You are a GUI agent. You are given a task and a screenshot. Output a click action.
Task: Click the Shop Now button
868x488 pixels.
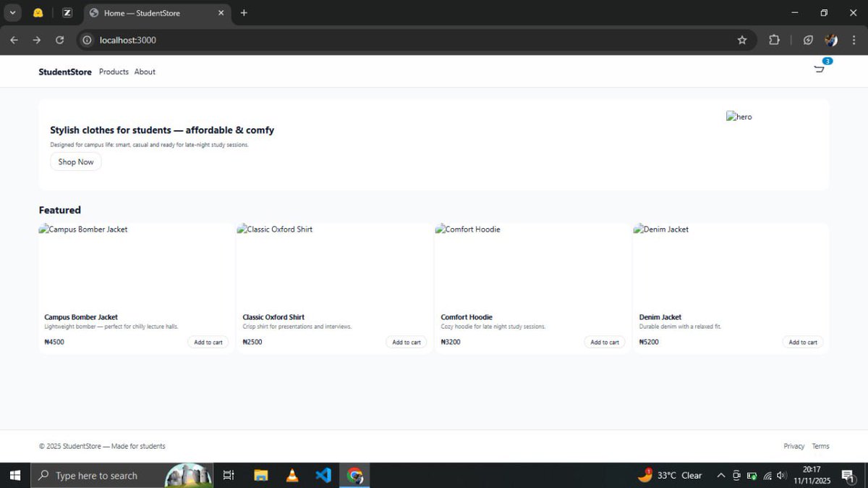click(x=76, y=162)
